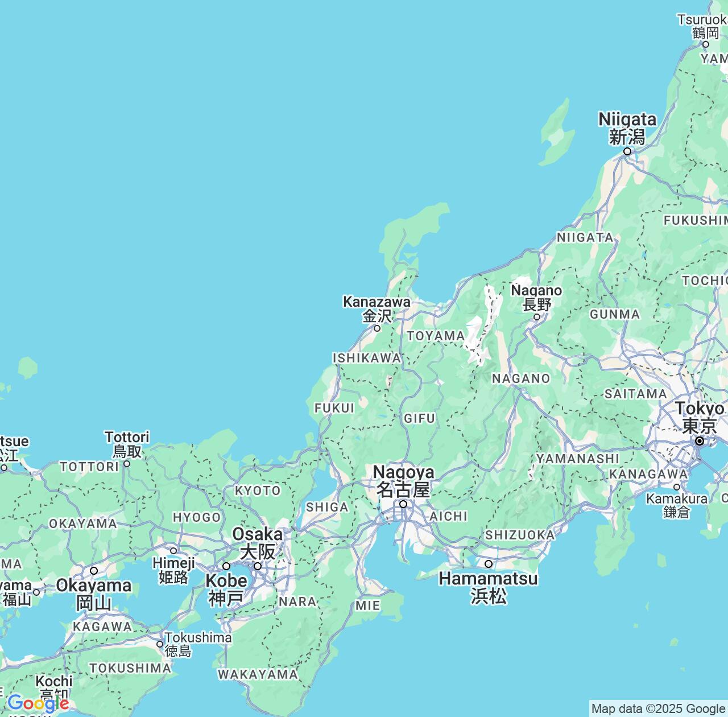Open Google homepage via the Google logo

39,703
